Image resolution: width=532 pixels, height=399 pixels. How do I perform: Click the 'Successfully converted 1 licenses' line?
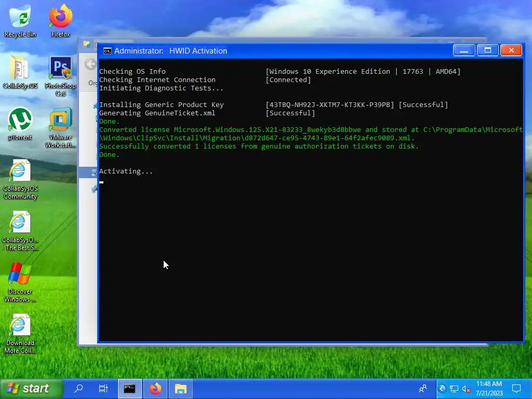259,147
